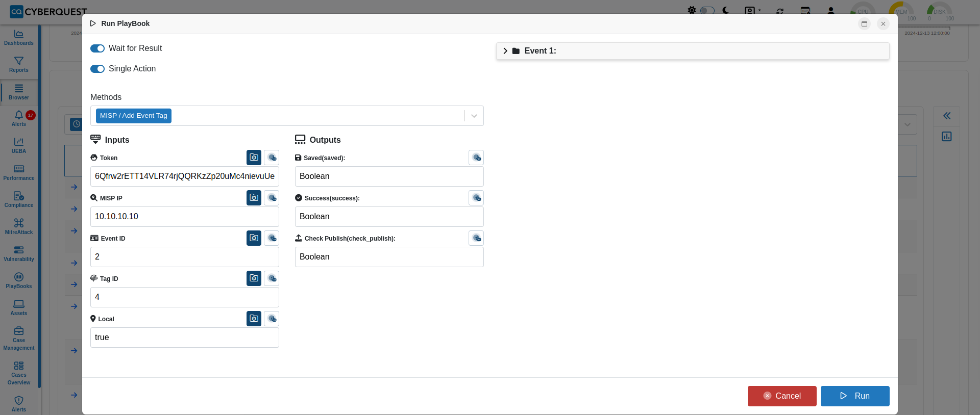
Task: Close the Run PlayBook dialog
Action: [883, 24]
